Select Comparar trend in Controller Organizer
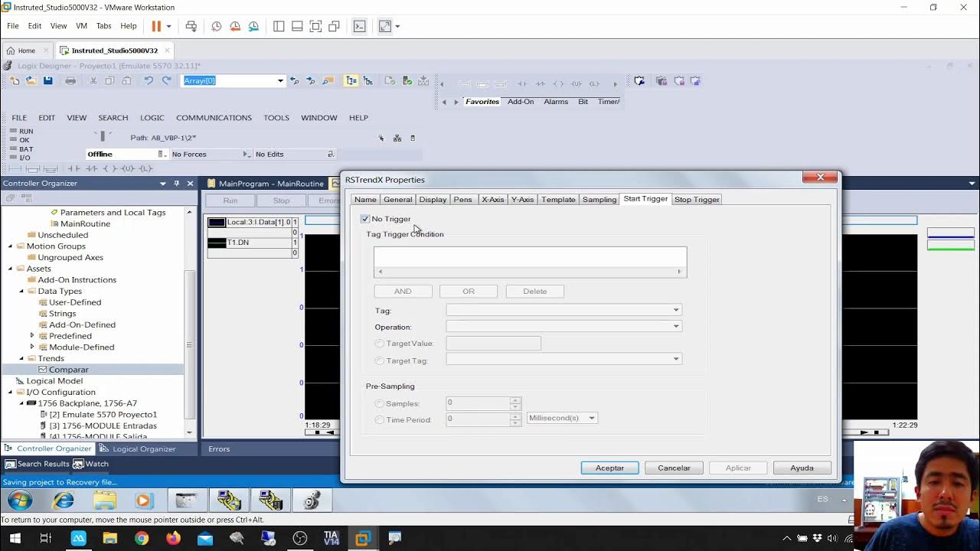This screenshot has width=980, height=551. [x=68, y=370]
